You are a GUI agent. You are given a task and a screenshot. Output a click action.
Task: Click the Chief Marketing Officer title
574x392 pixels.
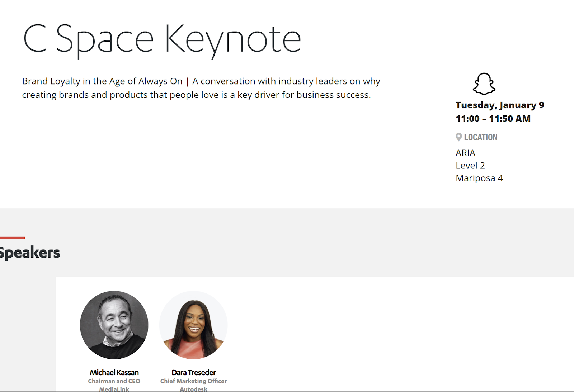click(x=193, y=381)
